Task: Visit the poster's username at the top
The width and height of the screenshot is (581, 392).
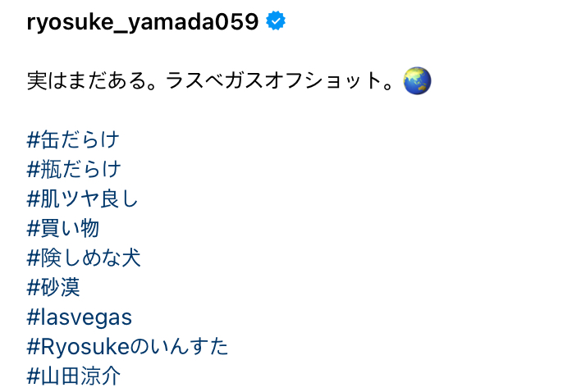Action: [x=143, y=23]
